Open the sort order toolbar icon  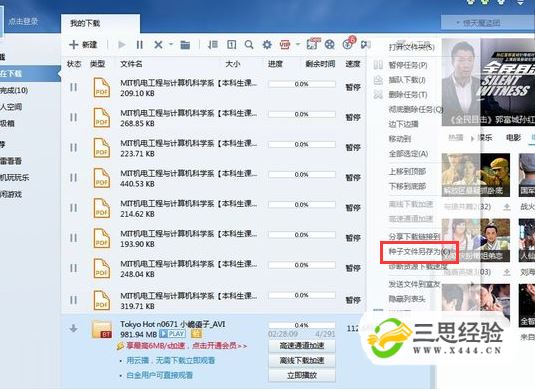tap(213, 45)
